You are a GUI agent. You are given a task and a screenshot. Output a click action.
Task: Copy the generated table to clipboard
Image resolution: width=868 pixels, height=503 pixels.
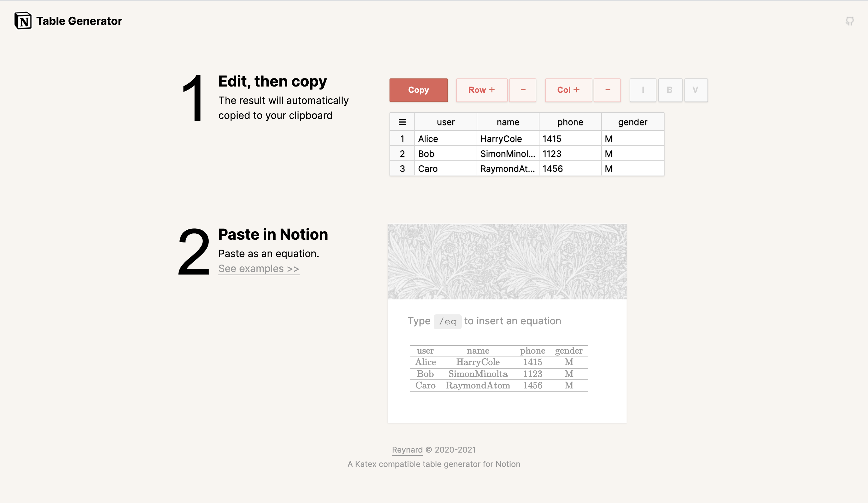(x=418, y=90)
